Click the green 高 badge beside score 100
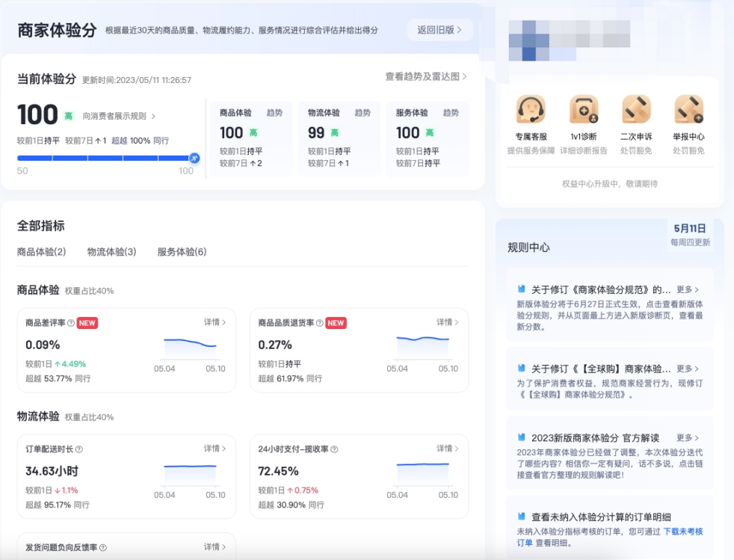This screenshot has height=560, width=734. [68, 116]
